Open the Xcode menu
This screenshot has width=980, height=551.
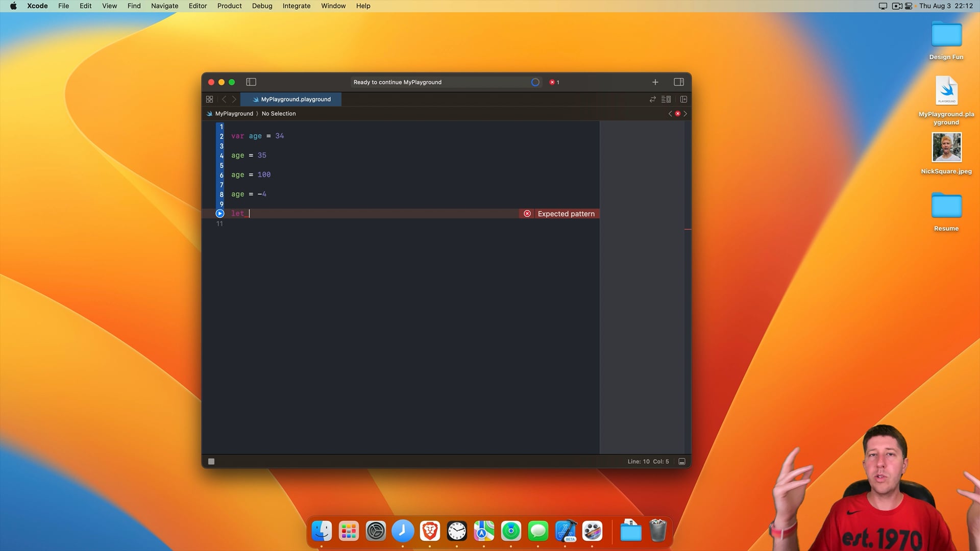pos(37,6)
